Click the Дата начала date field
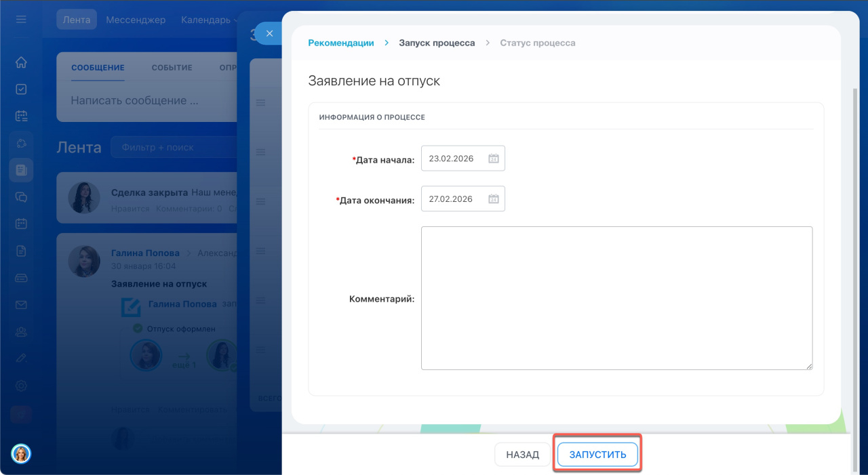The height and width of the screenshot is (475, 868). tap(454, 159)
